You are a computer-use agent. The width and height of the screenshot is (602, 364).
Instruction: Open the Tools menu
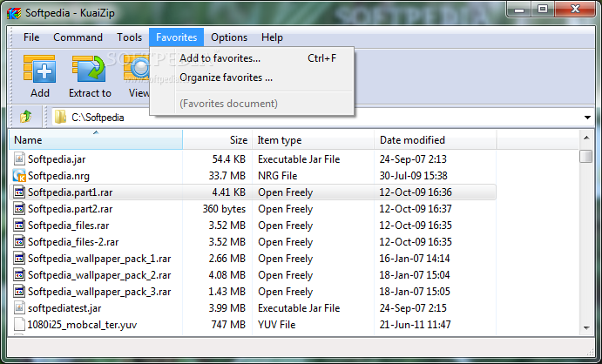130,37
